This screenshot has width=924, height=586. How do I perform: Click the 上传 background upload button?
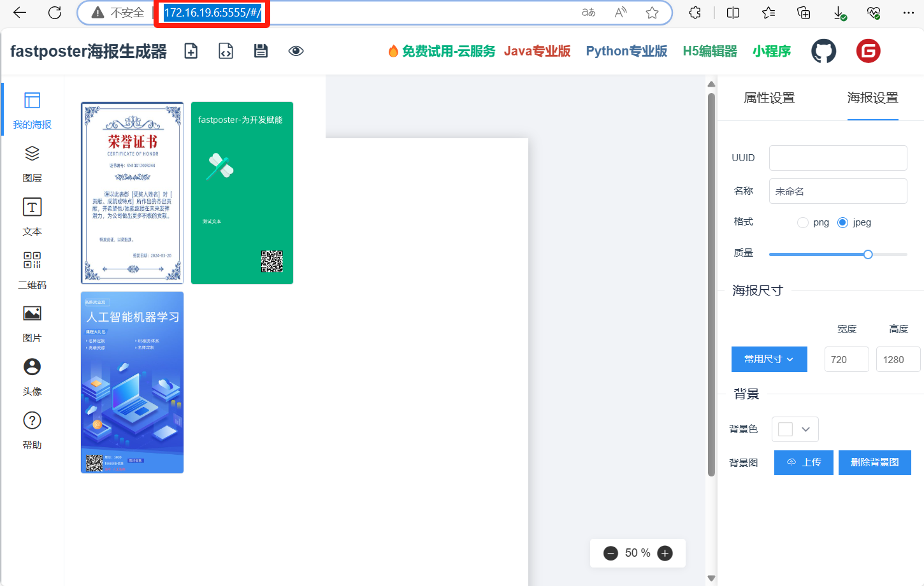(804, 462)
